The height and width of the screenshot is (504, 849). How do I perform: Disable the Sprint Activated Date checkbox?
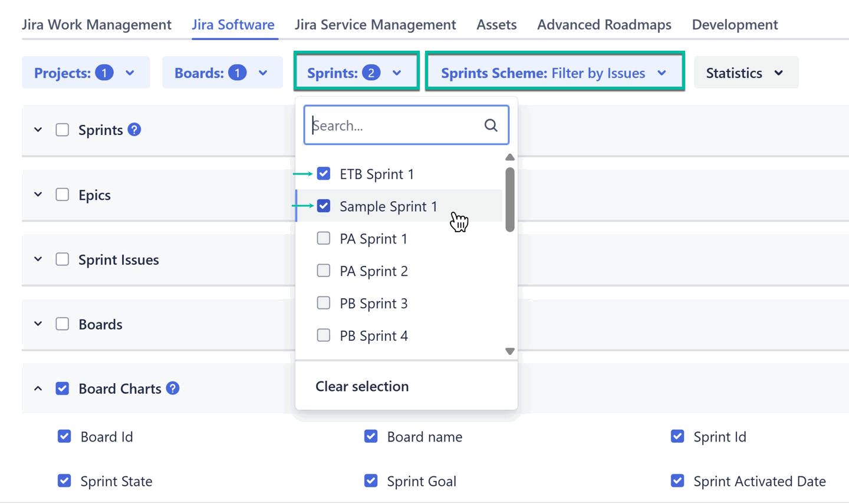[x=677, y=481]
